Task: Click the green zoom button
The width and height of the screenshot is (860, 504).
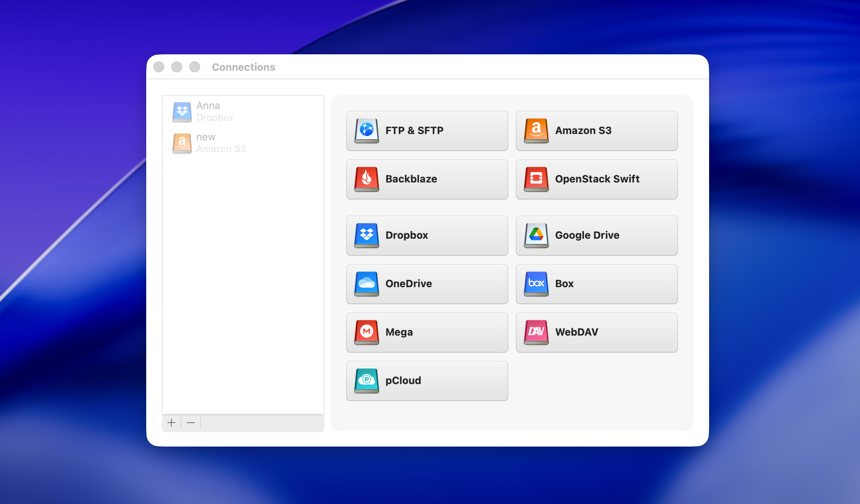Action: [x=194, y=67]
